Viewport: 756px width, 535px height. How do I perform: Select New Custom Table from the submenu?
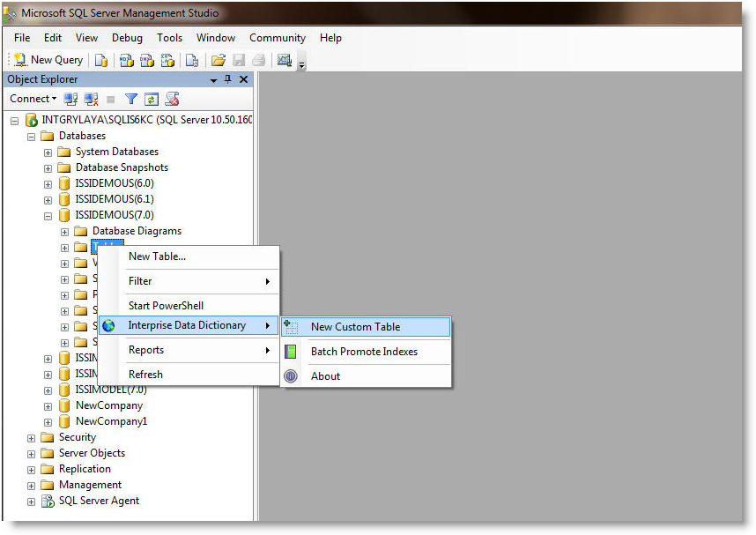(355, 327)
